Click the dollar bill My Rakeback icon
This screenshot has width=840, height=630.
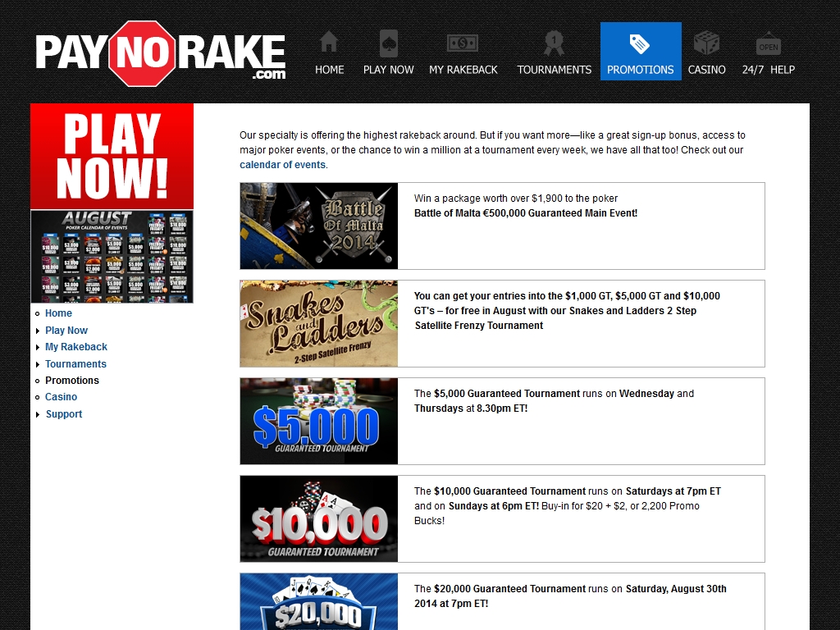pos(463,42)
